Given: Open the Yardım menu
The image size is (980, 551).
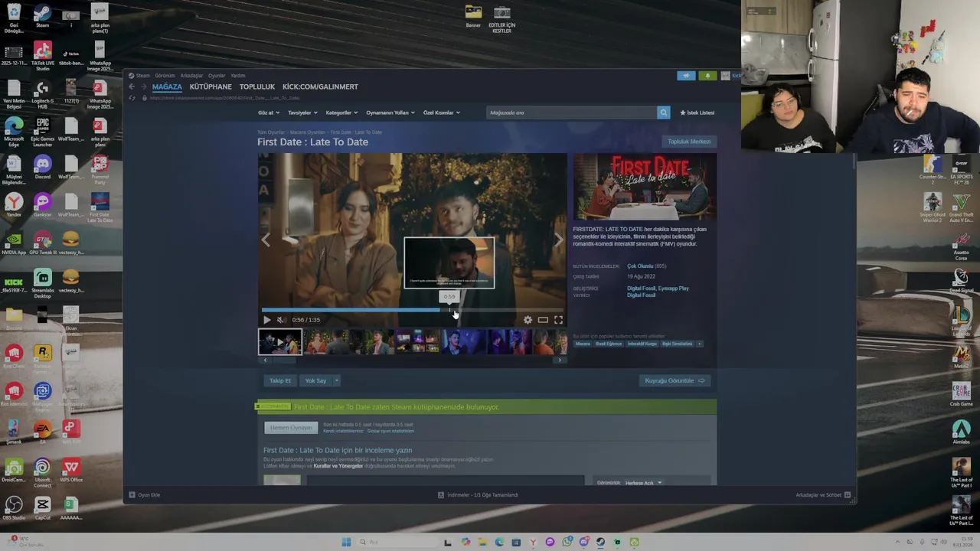Looking at the screenshot, I should 238,76.
